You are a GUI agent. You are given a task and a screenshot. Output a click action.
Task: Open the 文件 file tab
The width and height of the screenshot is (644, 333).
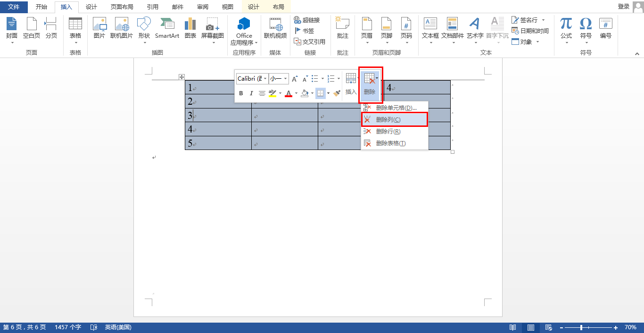coord(14,7)
